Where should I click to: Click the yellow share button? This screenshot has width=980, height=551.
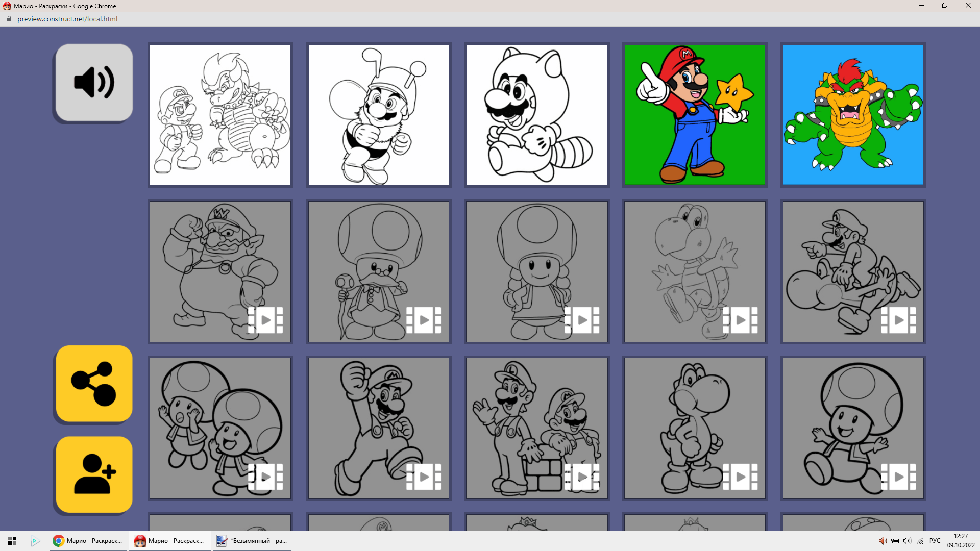click(x=94, y=384)
